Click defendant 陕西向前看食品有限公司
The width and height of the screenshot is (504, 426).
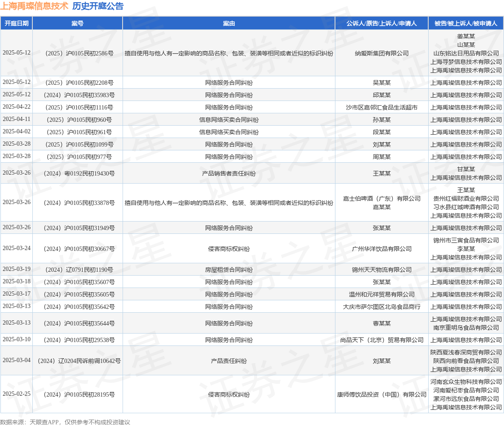pyautogui.click(x=466, y=361)
